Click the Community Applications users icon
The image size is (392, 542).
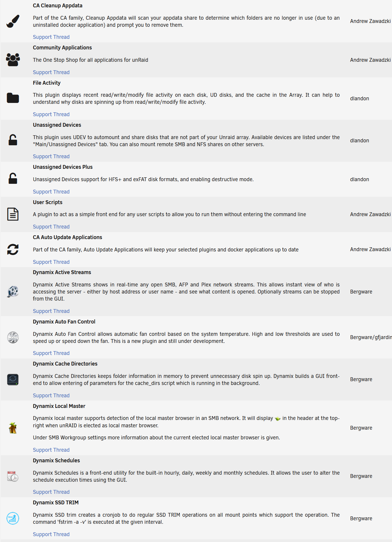tap(13, 60)
